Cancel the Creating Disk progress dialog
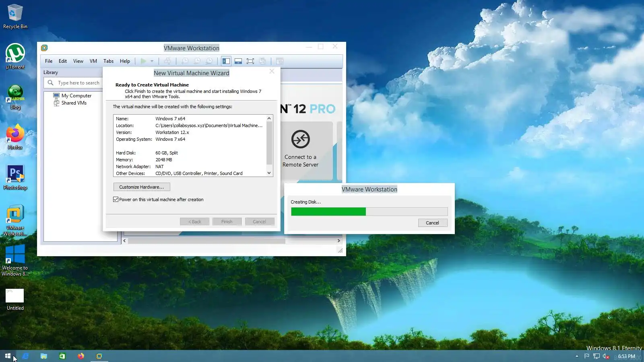This screenshot has height=362, width=644. pos(433,223)
